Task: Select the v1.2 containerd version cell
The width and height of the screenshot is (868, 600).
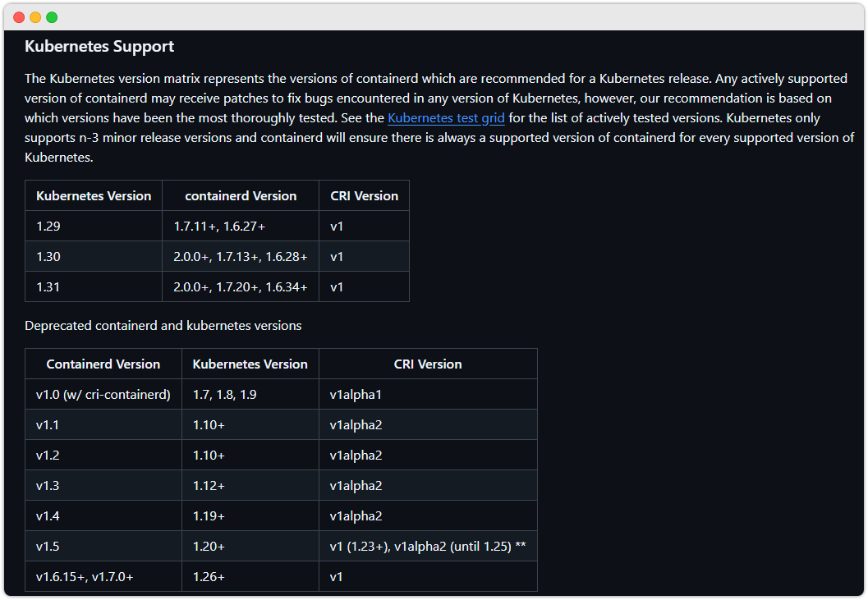Action: 103,455
